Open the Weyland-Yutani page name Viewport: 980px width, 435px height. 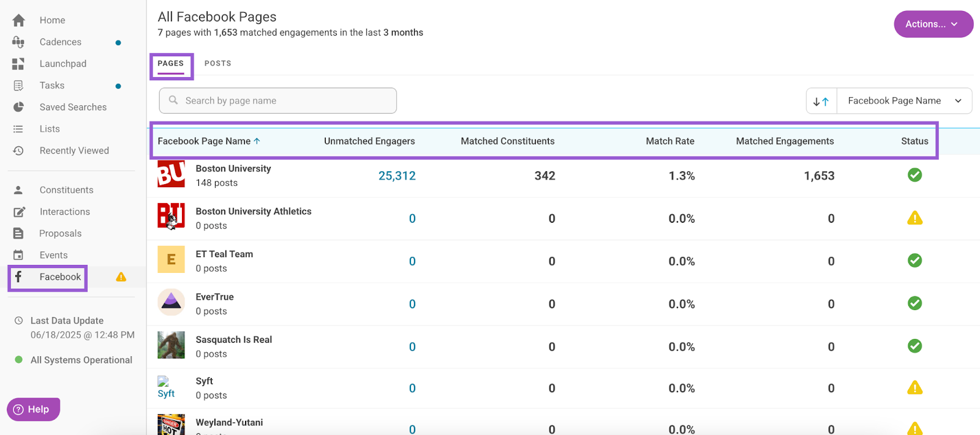tap(229, 423)
